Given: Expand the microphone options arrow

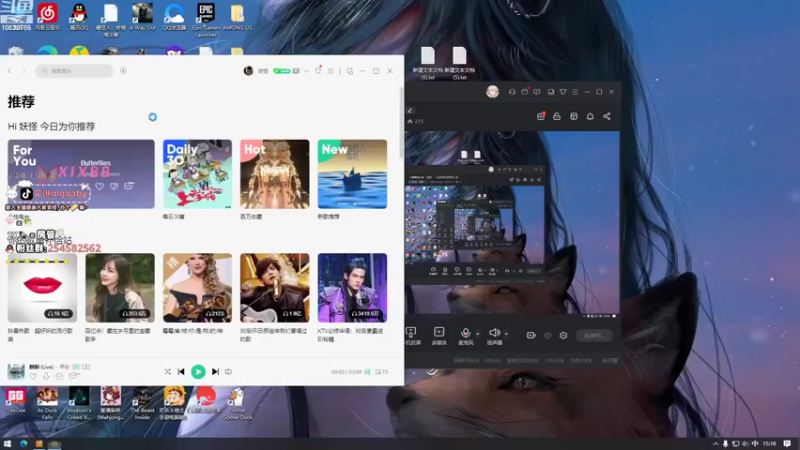Looking at the screenshot, I should pyautogui.click(x=478, y=334).
